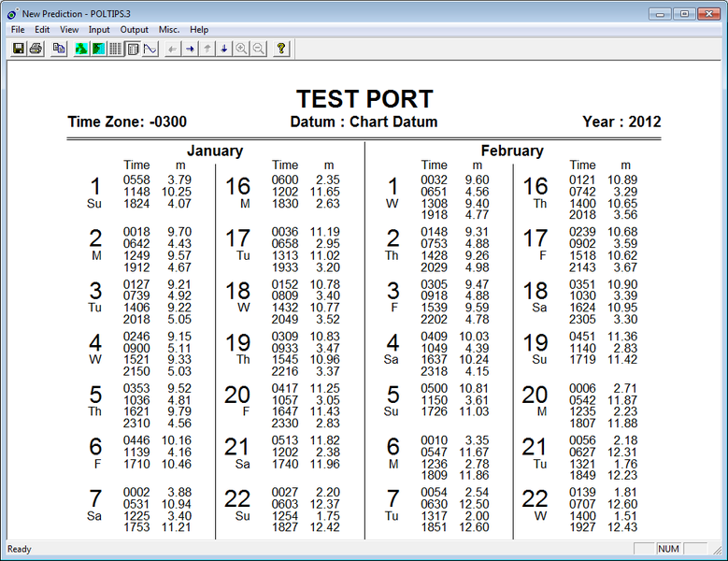
Task: Click the Print icon in toolbar
Action: pos(36,49)
